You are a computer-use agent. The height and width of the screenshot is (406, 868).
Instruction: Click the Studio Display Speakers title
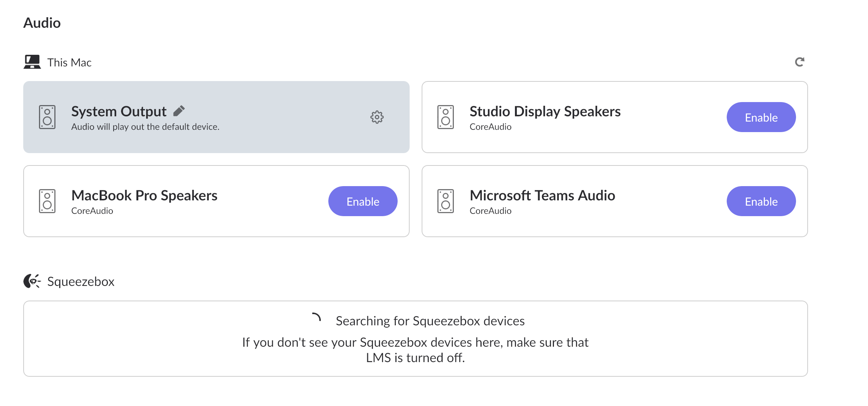click(x=545, y=111)
